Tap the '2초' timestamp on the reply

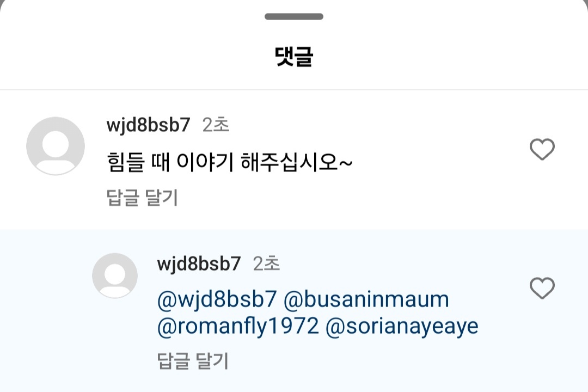(266, 264)
